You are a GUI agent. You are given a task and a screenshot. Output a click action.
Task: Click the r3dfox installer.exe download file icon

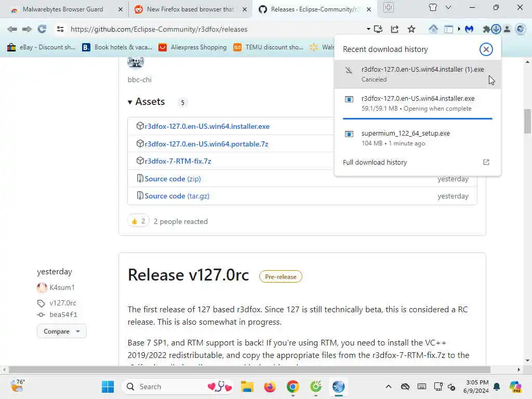click(x=349, y=99)
